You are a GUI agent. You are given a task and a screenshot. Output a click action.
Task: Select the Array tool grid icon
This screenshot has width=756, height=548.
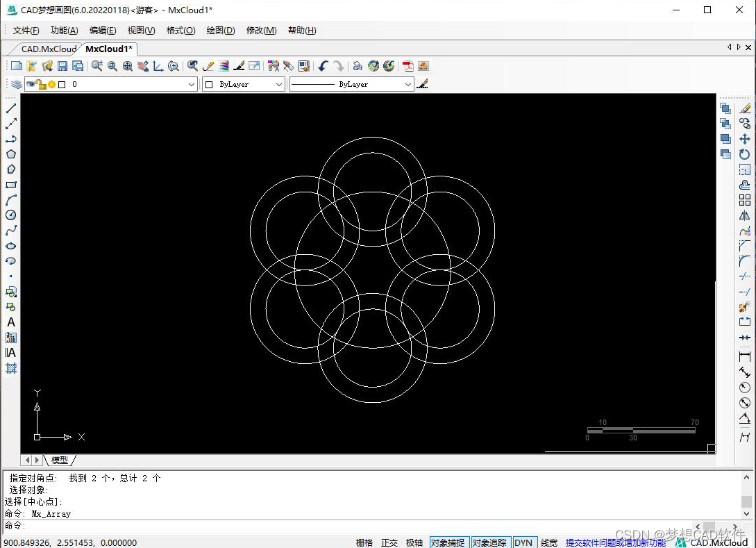click(x=745, y=200)
